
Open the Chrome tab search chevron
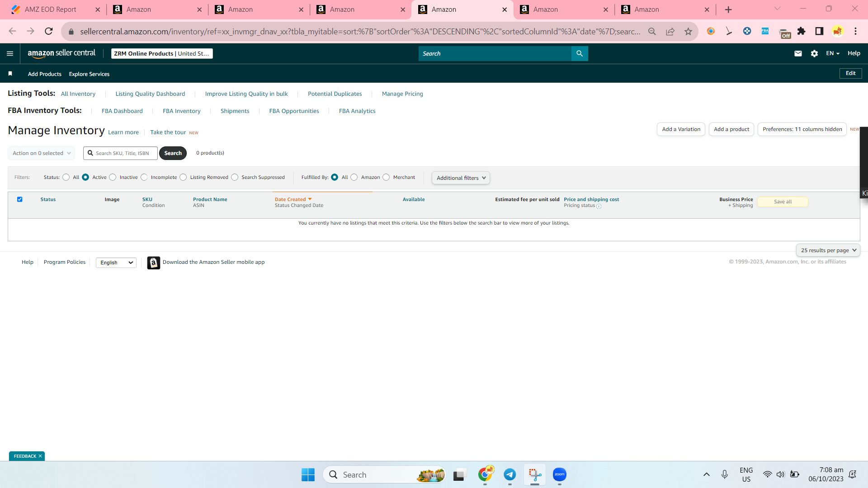click(777, 9)
